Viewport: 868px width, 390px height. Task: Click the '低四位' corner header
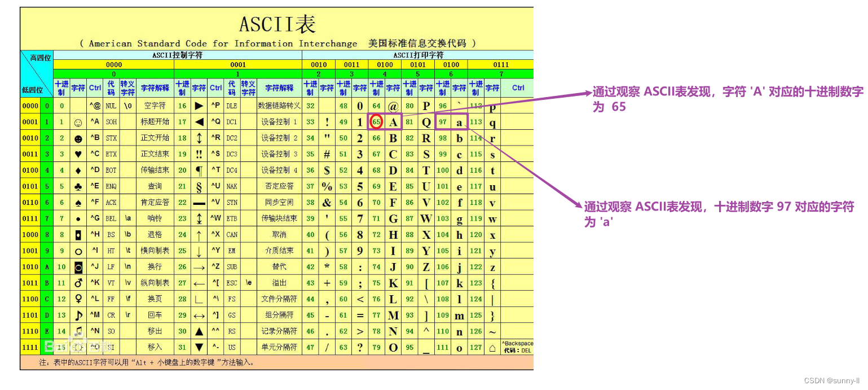32,90
